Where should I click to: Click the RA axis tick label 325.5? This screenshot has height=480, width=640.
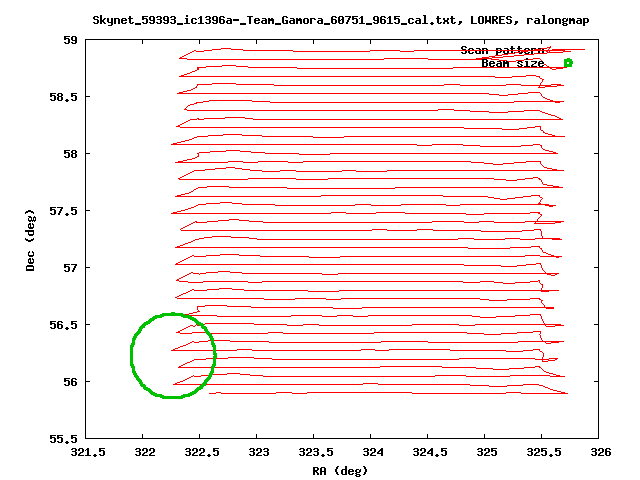[x=544, y=452]
